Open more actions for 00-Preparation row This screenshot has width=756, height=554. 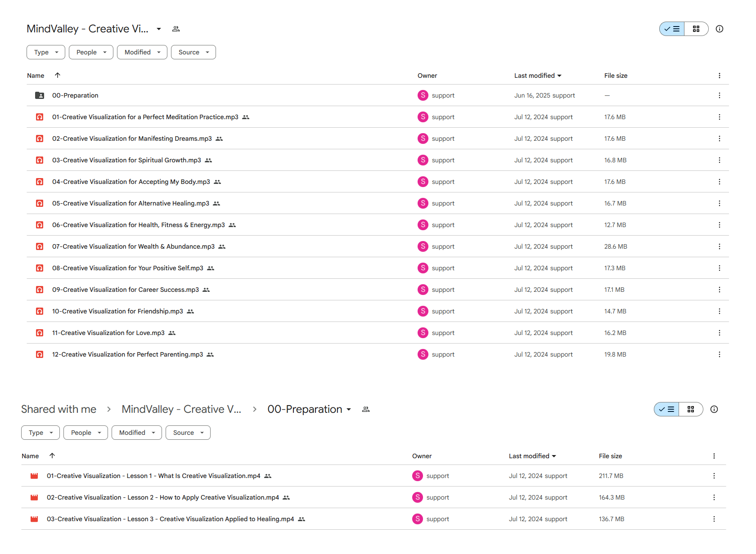click(x=720, y=95)
